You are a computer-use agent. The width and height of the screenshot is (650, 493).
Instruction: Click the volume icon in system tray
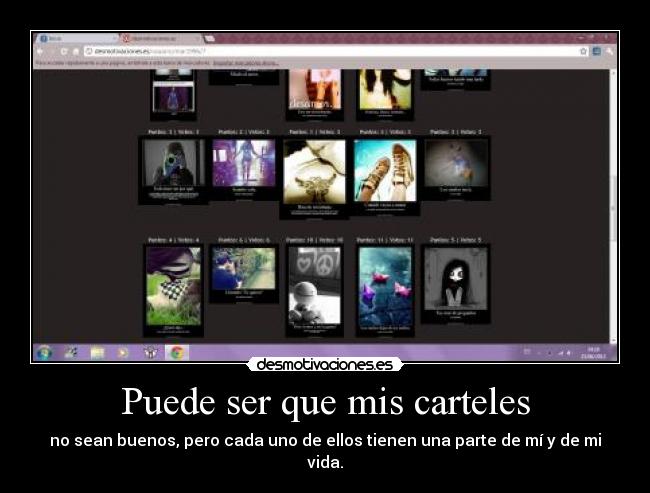[568, 352]
